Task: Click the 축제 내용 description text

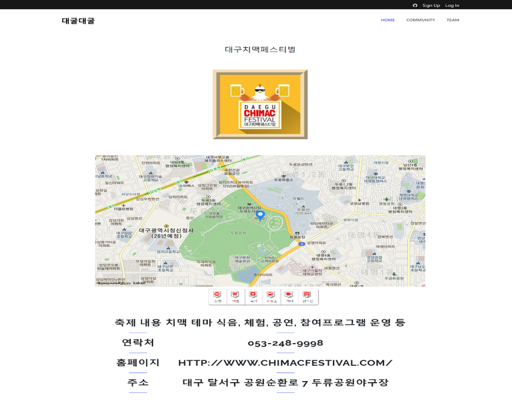Action: click(260, 323)
